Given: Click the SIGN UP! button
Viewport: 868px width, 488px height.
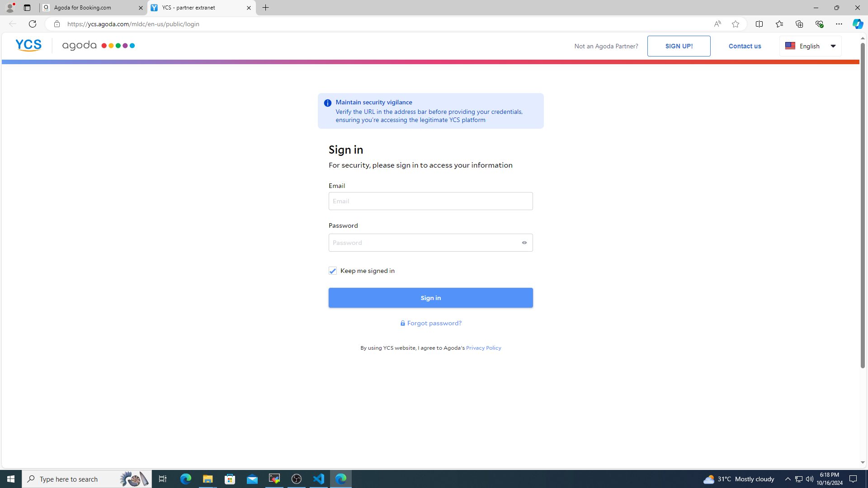Looking at the screenshot, I should click(x=679, y=46).
